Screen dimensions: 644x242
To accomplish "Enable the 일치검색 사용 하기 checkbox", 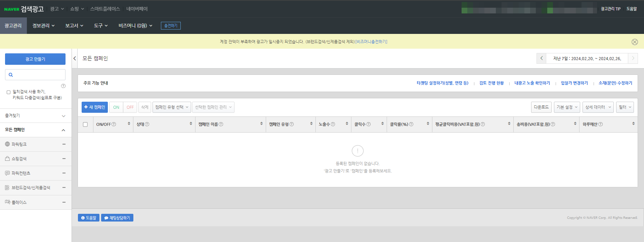I will (x=8, y=92).
